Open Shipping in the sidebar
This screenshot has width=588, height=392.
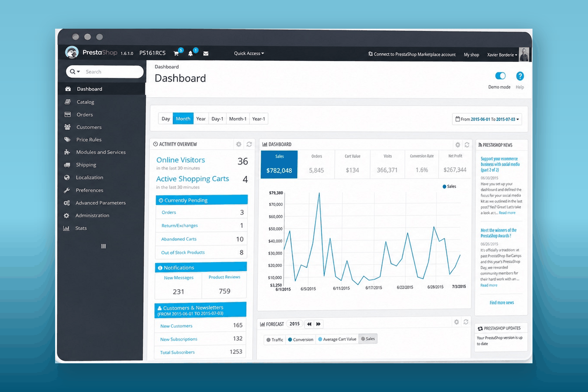(x=101, y=165)
